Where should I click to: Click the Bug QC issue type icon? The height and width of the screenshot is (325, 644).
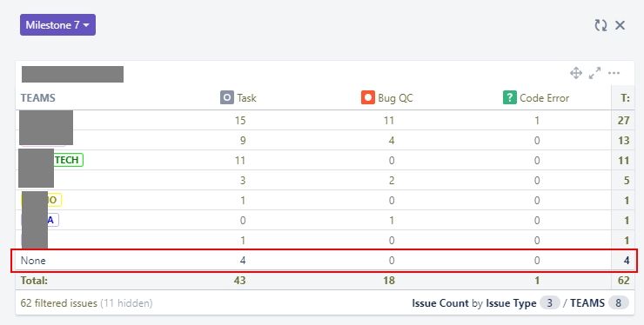point(368,97)
